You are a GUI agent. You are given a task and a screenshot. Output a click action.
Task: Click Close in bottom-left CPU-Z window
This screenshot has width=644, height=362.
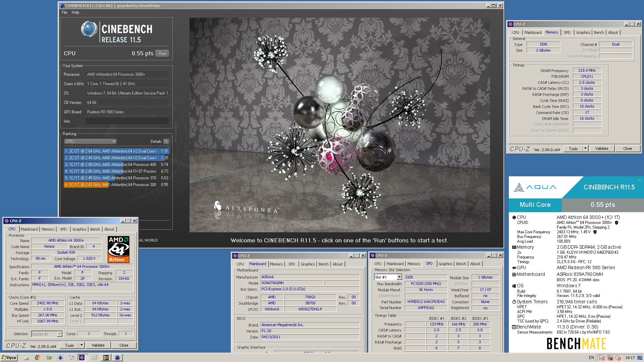click(x=124, y=345)
